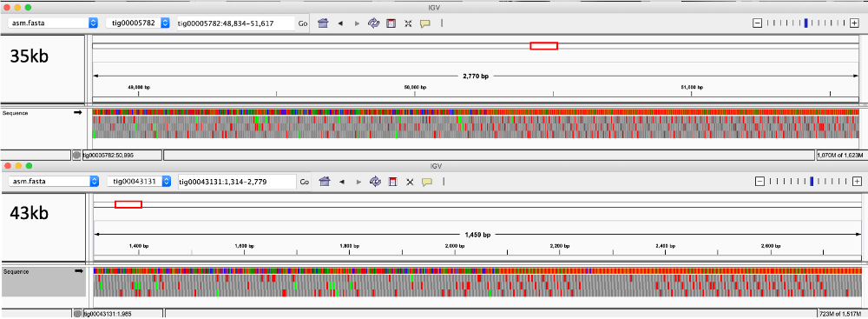Viewport: 868px width, 319px height.
Task: Click the Go button next to tig00043131:1,314-2,779
Action: pyautogui.click(x=305, y=182)
